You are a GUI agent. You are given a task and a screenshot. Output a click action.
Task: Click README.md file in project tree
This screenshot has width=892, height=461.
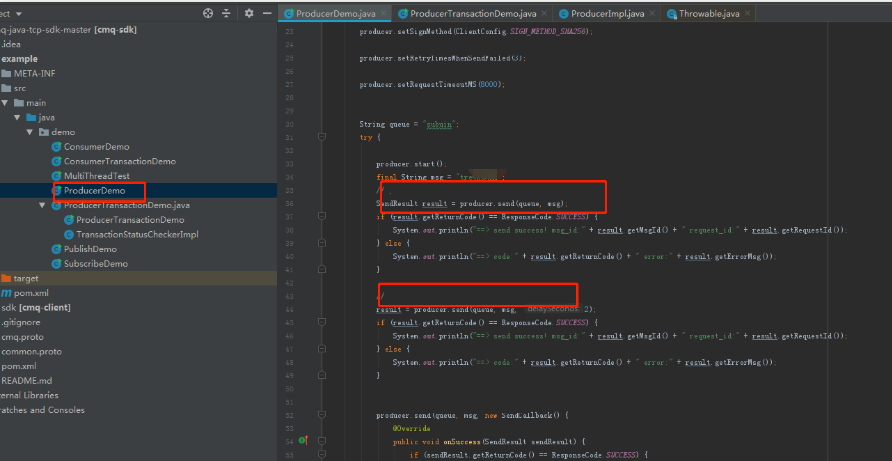tap(26, 381)
